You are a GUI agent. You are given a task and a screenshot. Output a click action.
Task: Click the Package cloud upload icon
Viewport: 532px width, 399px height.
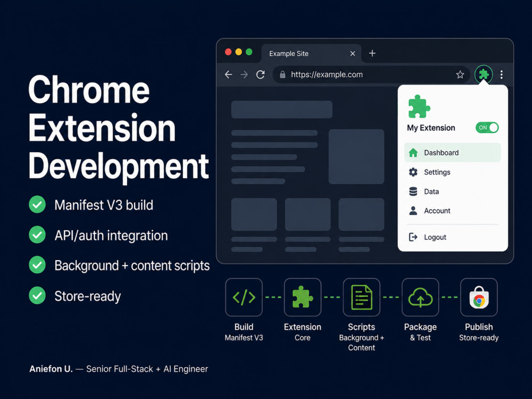[x=420, y=297]
